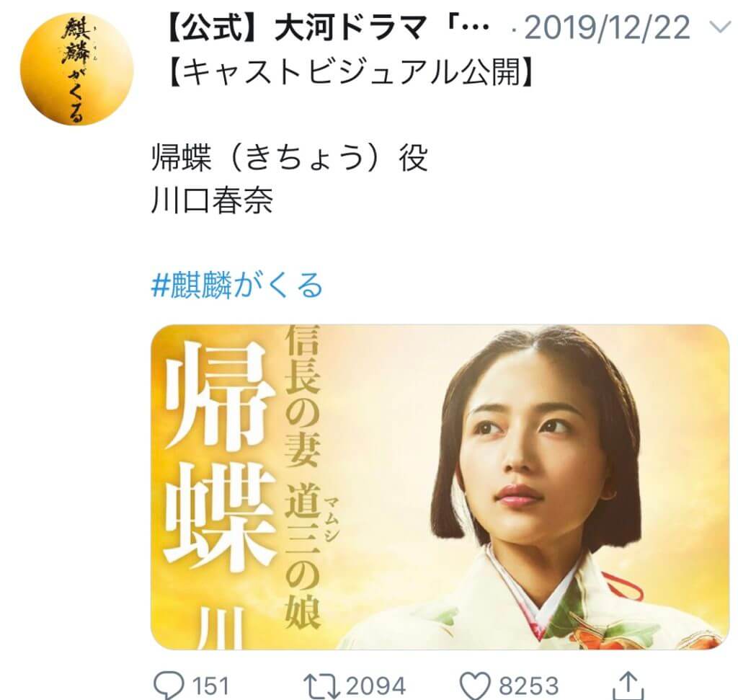The width and height of the screenshot is (738, 700).
Task: Click the 8253 like count
Action: 528,686
